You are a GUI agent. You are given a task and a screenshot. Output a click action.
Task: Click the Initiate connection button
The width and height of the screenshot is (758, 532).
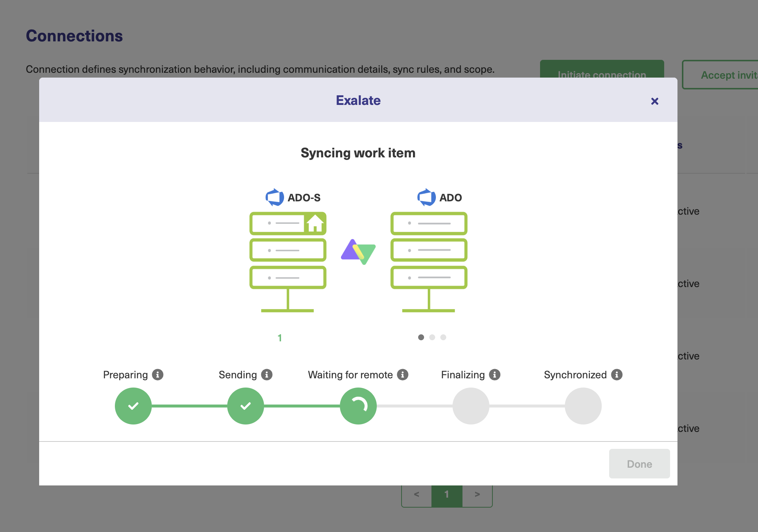point(602,69)
